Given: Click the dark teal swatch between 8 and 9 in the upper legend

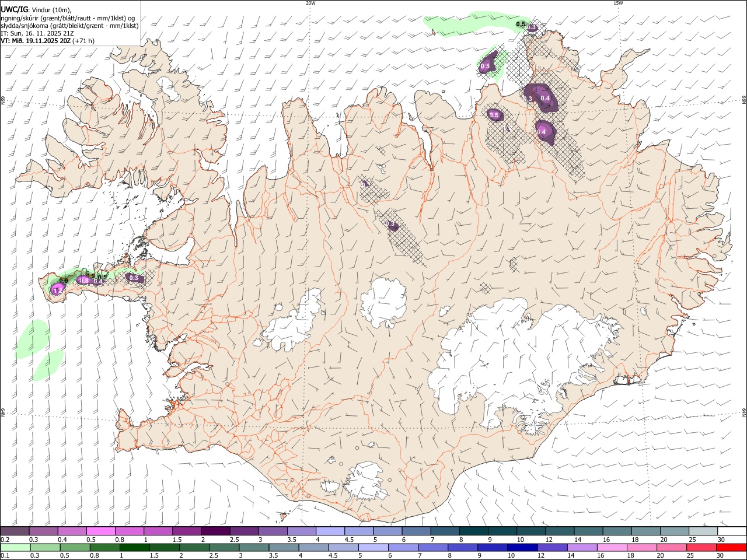Looking at the screenshot, I should pos(473,531).
